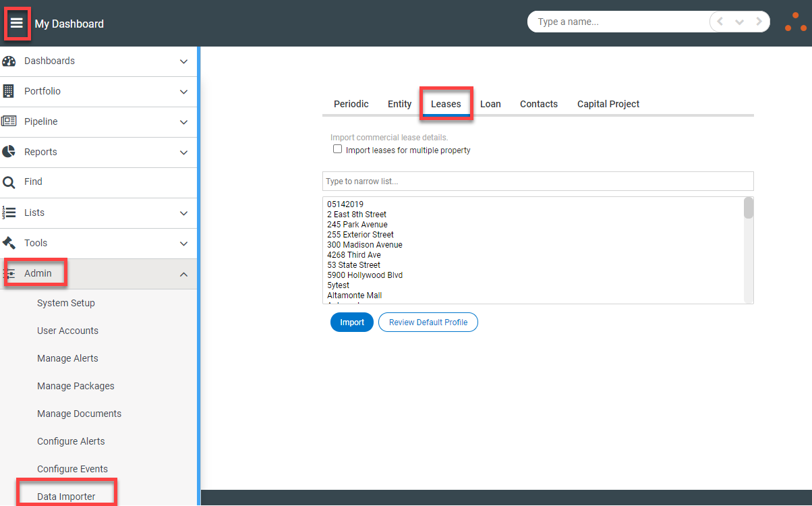Viewport: 812px width, 506px height.
Task: Open Data Importer under Admin
Action: click(66, 497)
